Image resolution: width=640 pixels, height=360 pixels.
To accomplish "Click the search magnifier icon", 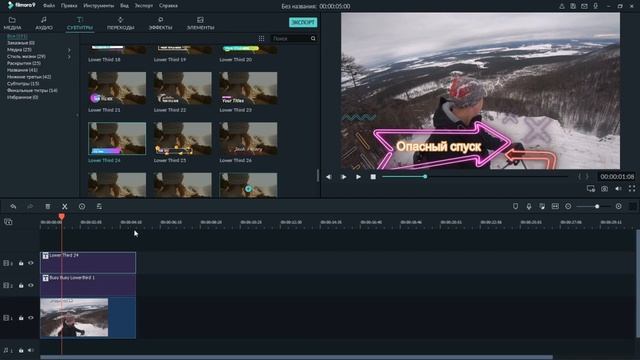I will (313, 38).
